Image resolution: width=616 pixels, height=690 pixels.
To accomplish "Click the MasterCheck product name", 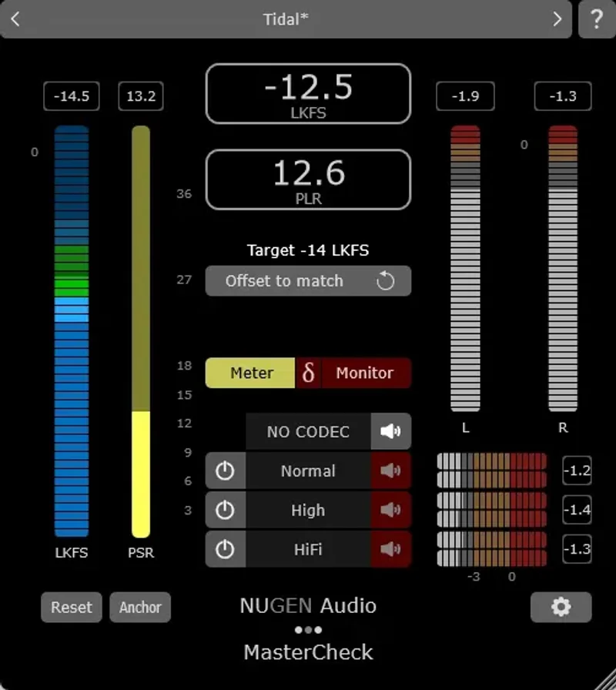I will click(x=308, y=652).
